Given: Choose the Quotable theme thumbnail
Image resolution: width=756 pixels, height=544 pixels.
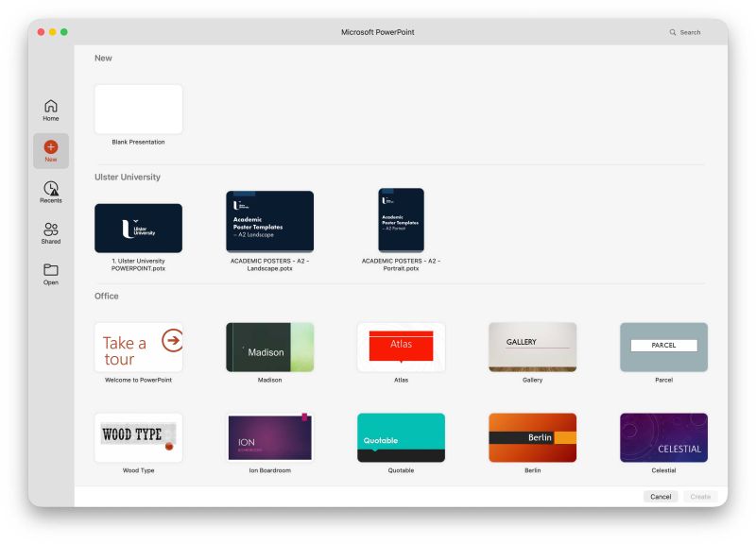Looking at the screenshot, I should point(401,437).
